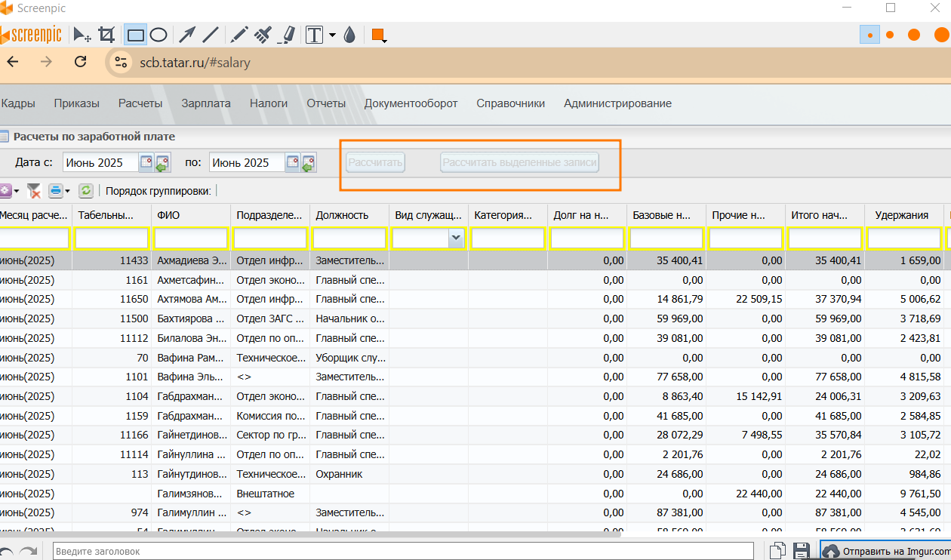Click 'Рассчитать выделенные записи' button

[519, 162]
